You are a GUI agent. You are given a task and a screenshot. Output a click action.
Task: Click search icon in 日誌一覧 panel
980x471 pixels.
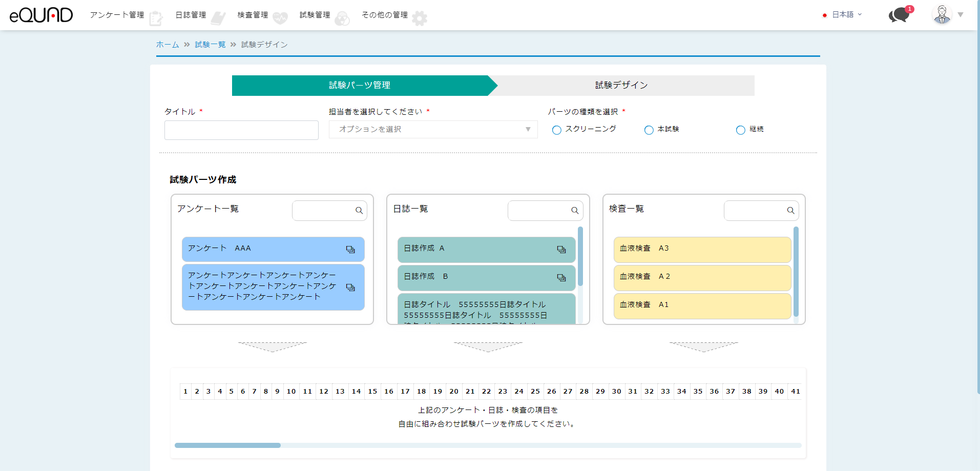[575, 211]
